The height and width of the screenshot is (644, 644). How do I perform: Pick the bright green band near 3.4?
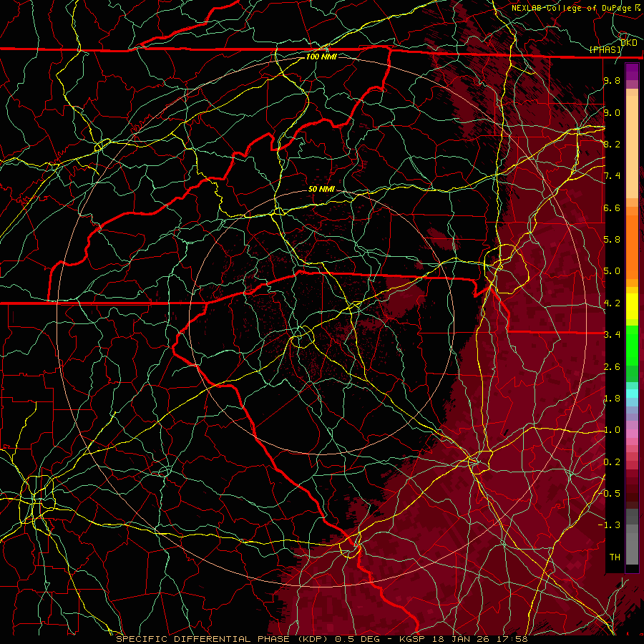[x=632, y=346]
